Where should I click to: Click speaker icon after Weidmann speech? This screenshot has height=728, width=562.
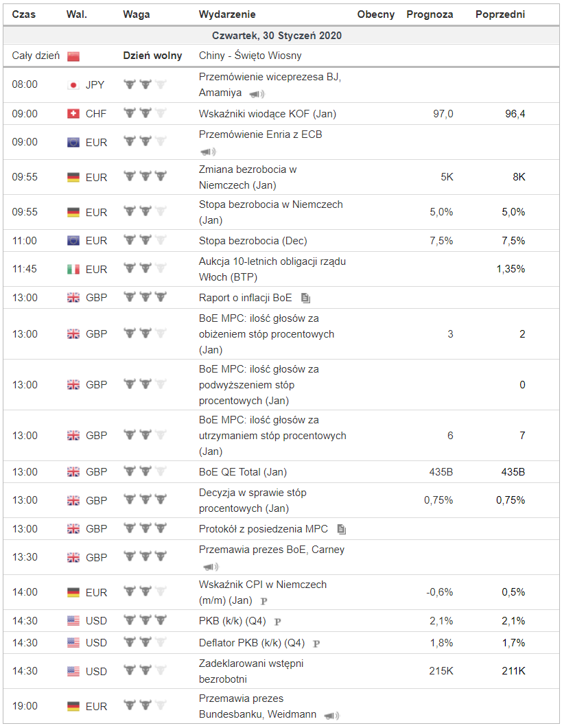(x=331, y=716)
